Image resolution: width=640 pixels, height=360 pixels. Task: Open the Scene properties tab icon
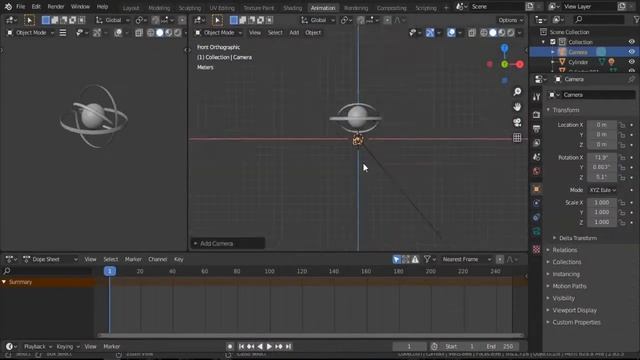[536, 157]
